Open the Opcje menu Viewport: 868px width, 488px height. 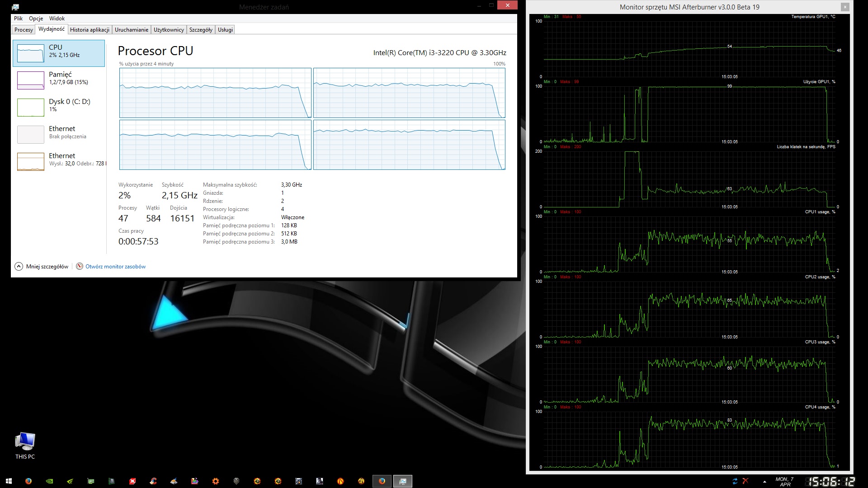coord(36,19)
